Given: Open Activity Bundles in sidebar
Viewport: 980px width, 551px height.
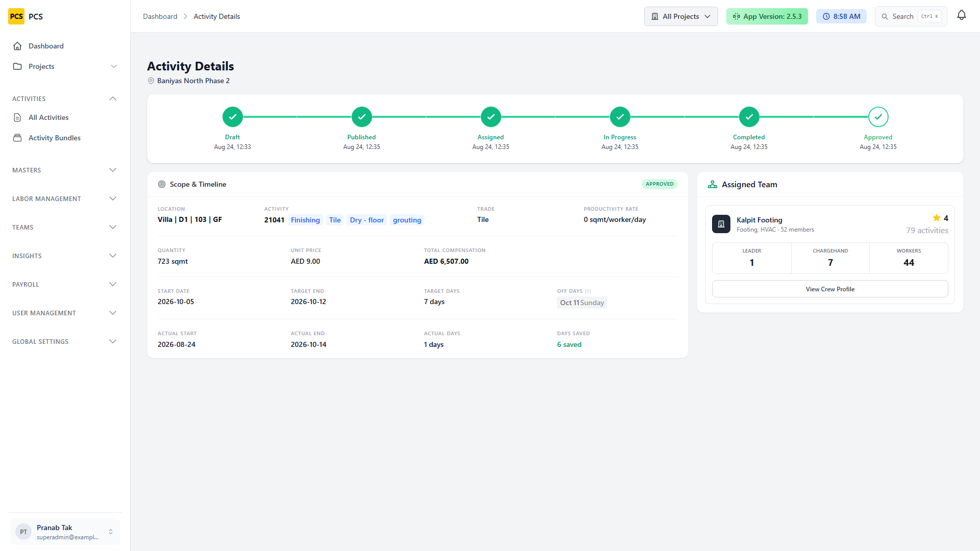Looking at the screenshot, I should click(65, 138).
